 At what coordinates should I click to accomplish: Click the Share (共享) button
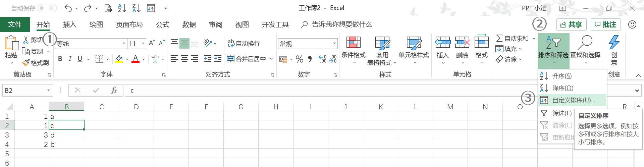[571, 24]
